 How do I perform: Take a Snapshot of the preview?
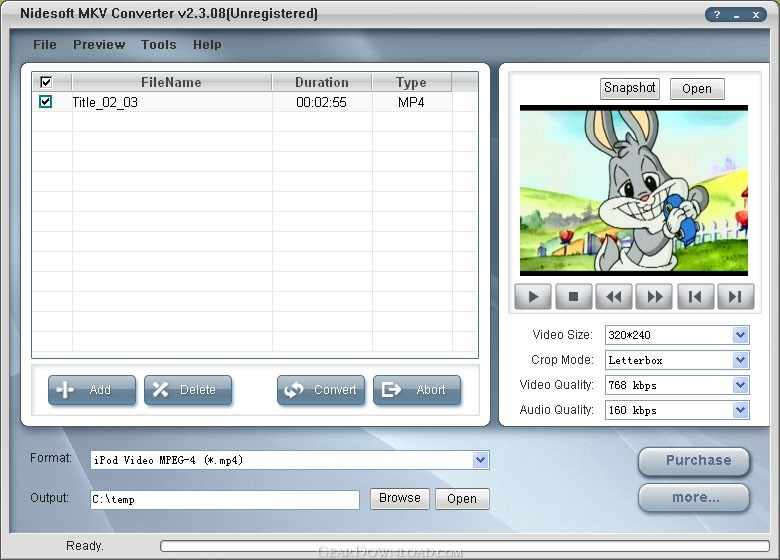click(630, 89)
